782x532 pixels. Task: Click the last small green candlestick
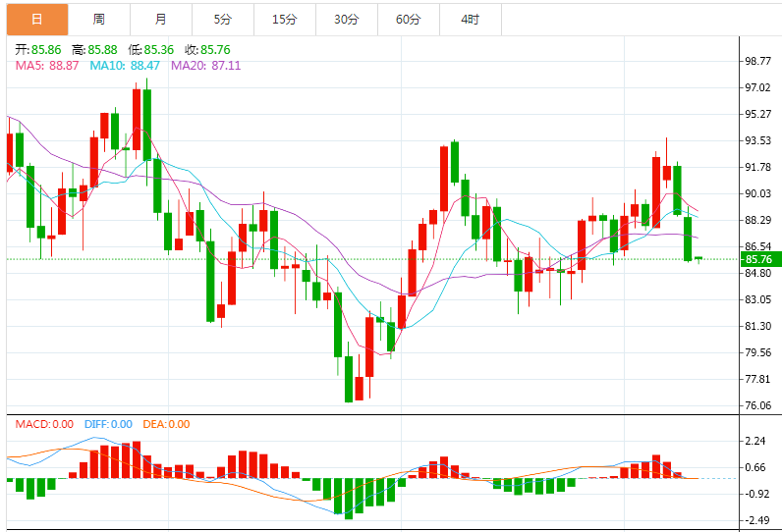coord(698,258)
